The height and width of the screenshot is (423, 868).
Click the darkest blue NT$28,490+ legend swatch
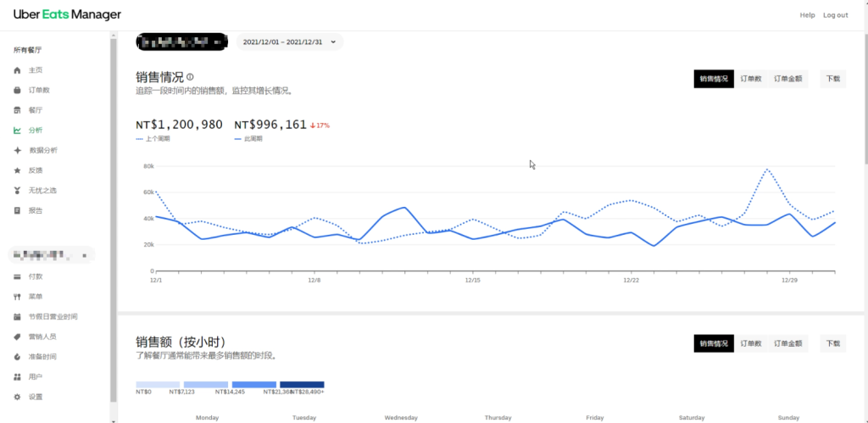pyautogui.click(x=302, y=385)
